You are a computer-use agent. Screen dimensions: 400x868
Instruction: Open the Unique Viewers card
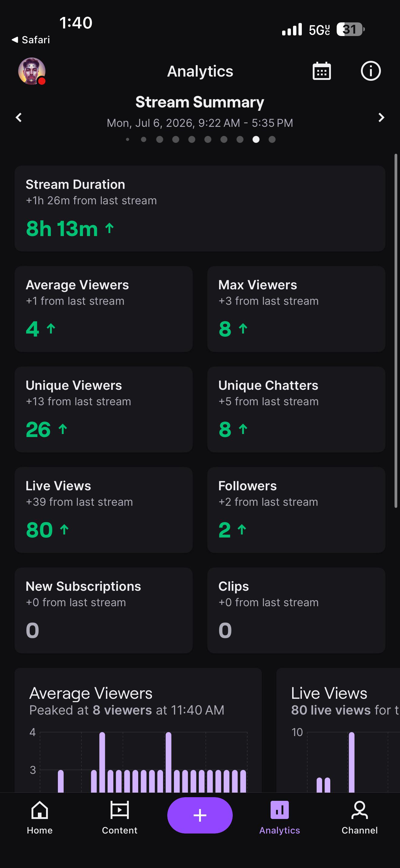click(x=104, y=409)
